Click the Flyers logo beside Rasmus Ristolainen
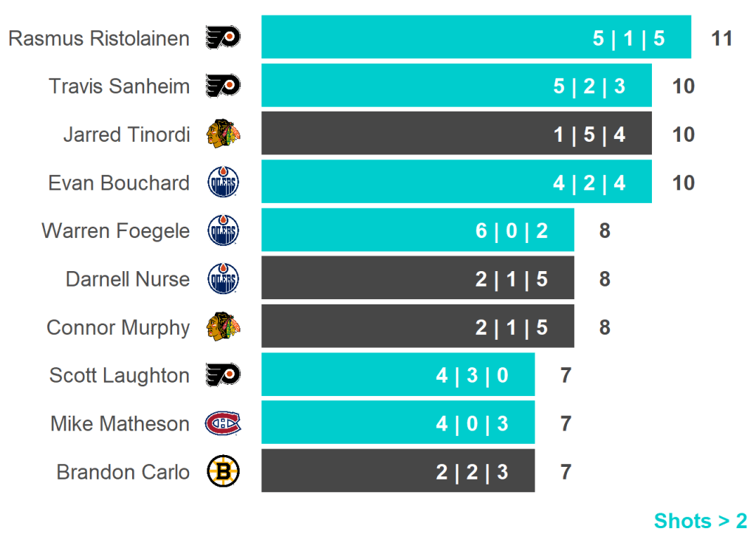 pyautogui.click(x=223, y=38)
